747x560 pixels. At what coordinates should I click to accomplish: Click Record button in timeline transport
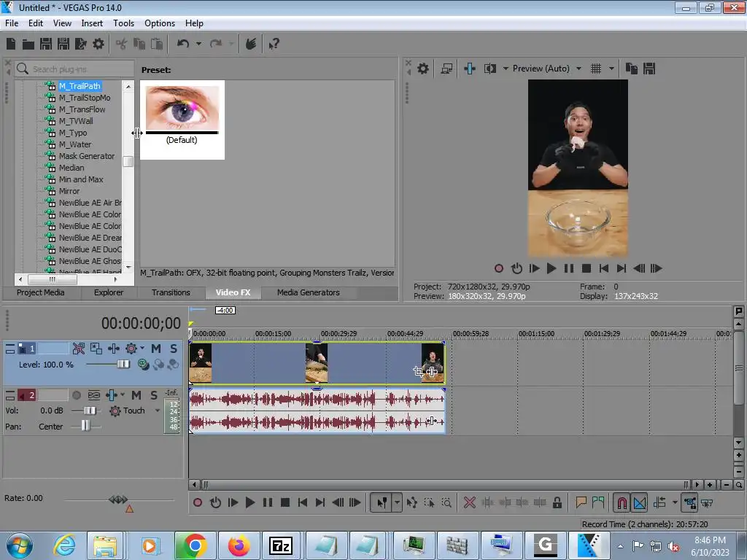198,502
